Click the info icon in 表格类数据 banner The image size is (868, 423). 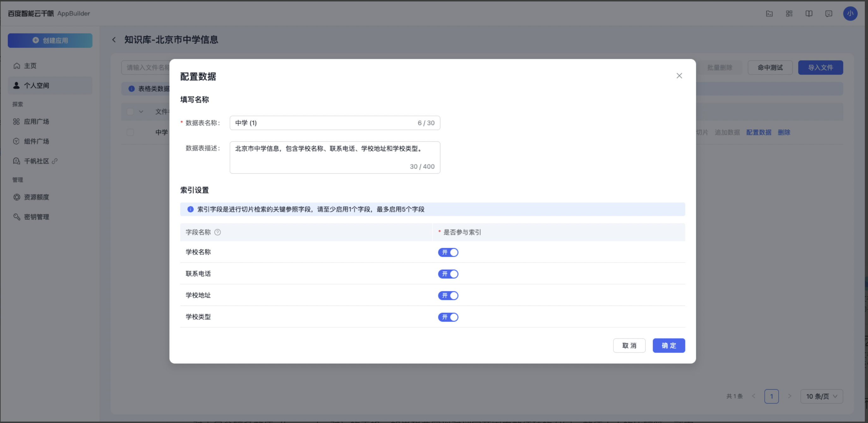tap(132, 89)
